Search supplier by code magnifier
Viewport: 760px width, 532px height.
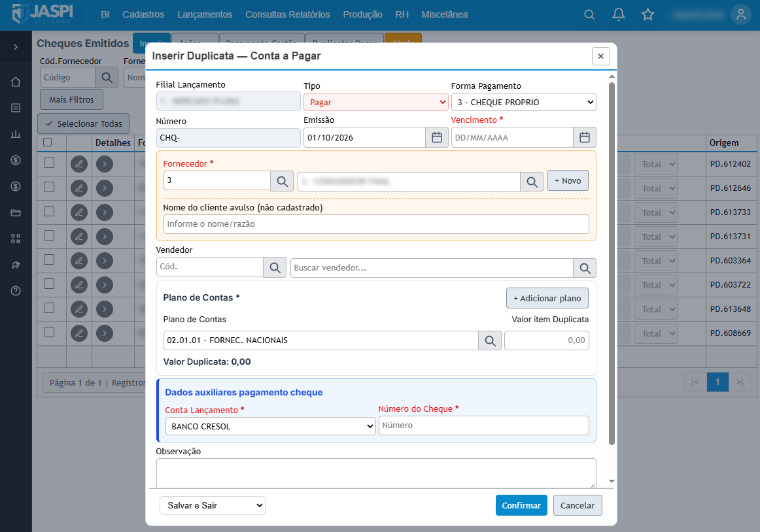pos(282,181)
